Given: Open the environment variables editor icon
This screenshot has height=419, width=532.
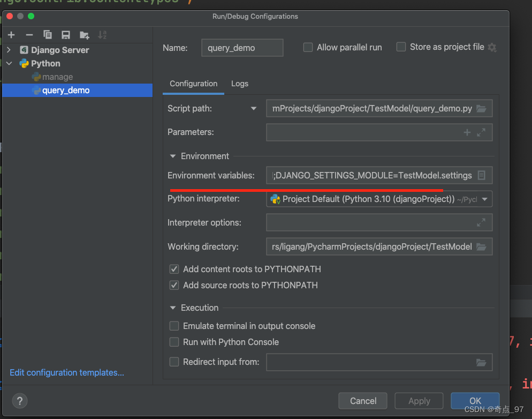Looking at the screenshot, I should coord(481,175).
